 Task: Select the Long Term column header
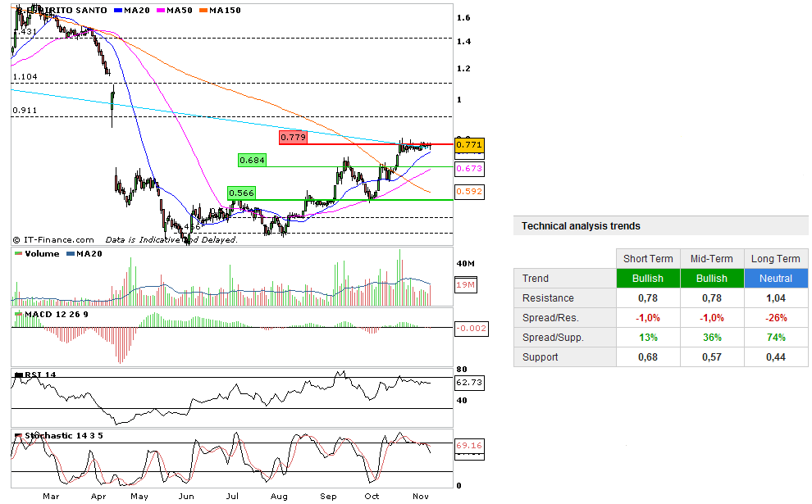[x=776, y=259]
